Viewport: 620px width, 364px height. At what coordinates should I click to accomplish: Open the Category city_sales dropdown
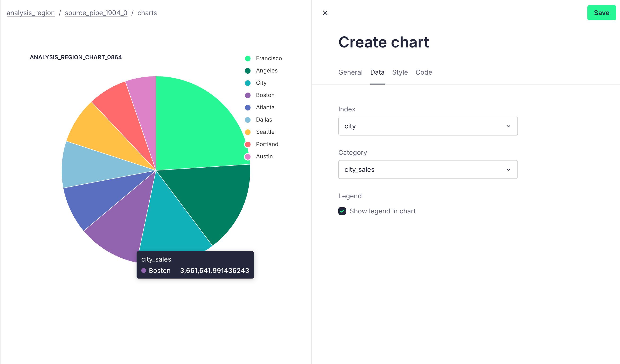pyautogui.click(x=428, y=169)
